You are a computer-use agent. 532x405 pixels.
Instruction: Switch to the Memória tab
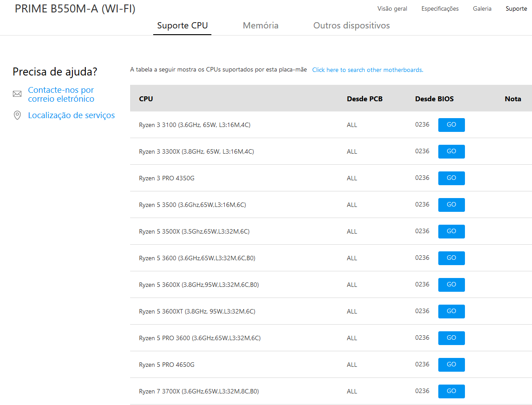[x=260, y=25]
